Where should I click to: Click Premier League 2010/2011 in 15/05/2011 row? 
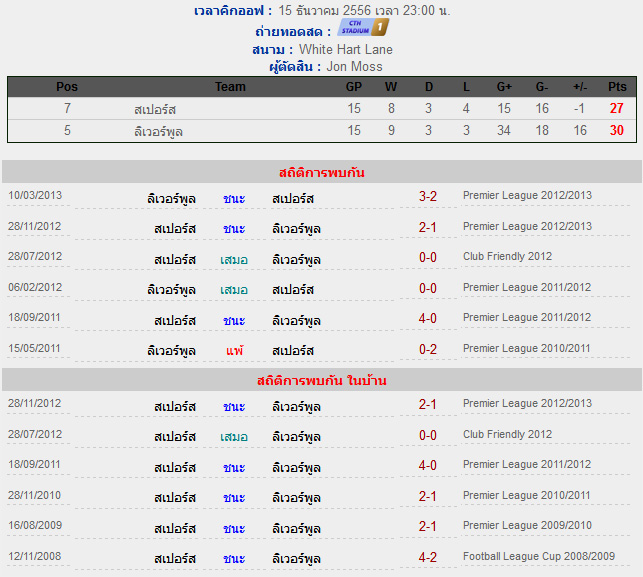click(x=527, y=348)
